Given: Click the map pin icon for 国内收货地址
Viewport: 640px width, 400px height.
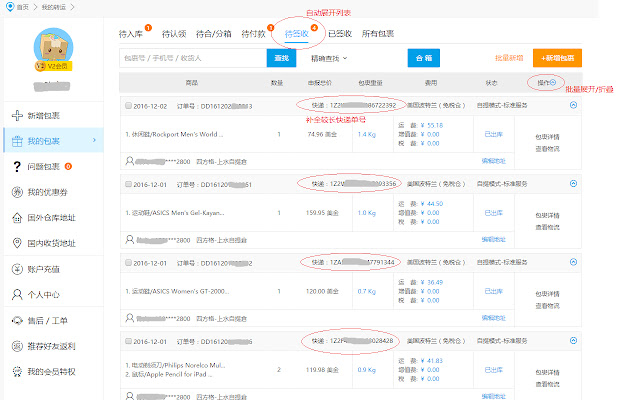Looking at the screenshot, I should (17, 243).
